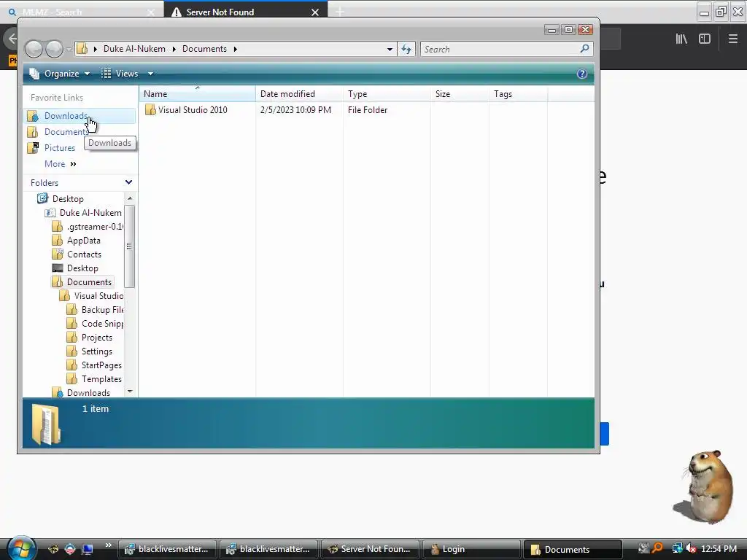Switch to Login taskbar button

pos(472,549)
